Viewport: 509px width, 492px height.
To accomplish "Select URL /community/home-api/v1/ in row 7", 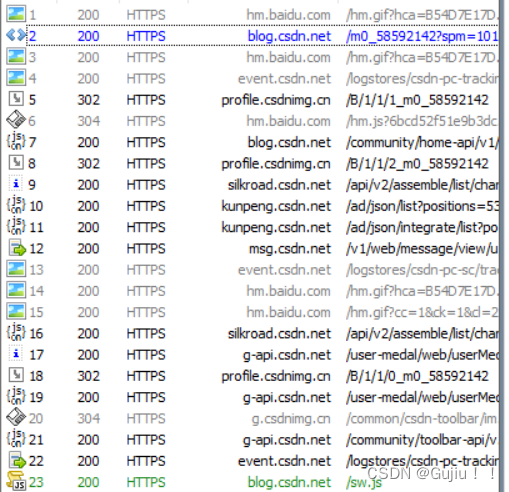I will [422, 142].
